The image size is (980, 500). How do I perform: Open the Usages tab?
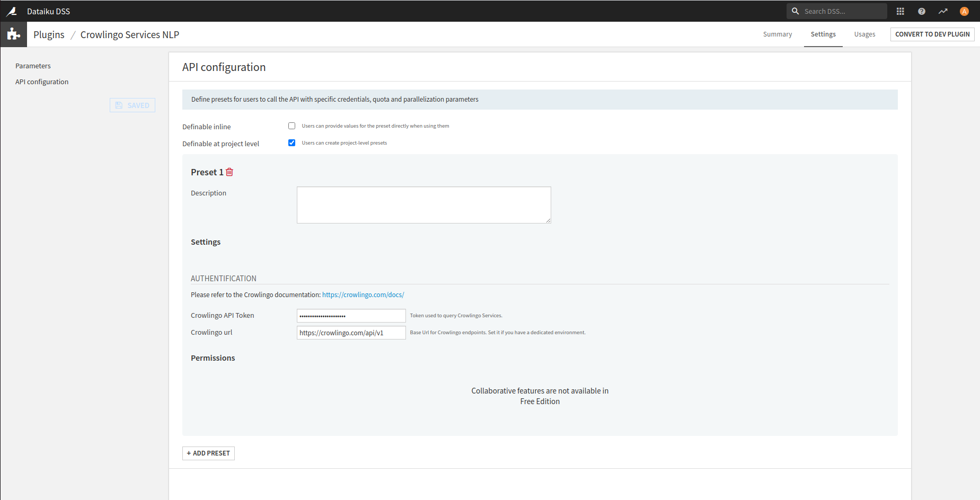click(864, 34)
